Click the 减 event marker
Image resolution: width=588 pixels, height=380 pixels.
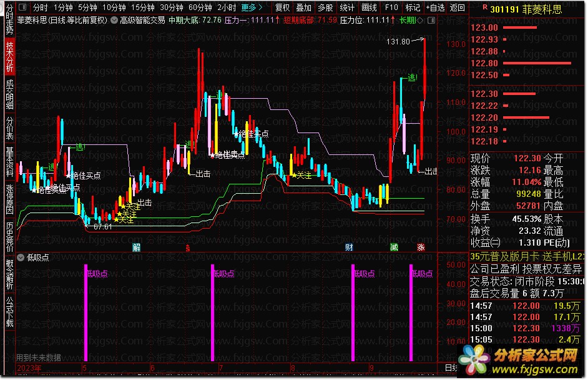coord(394,247)
